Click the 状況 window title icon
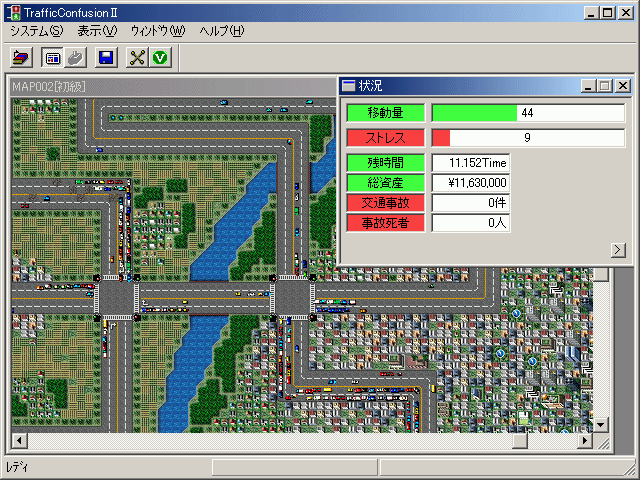 [x=348, y=85]
